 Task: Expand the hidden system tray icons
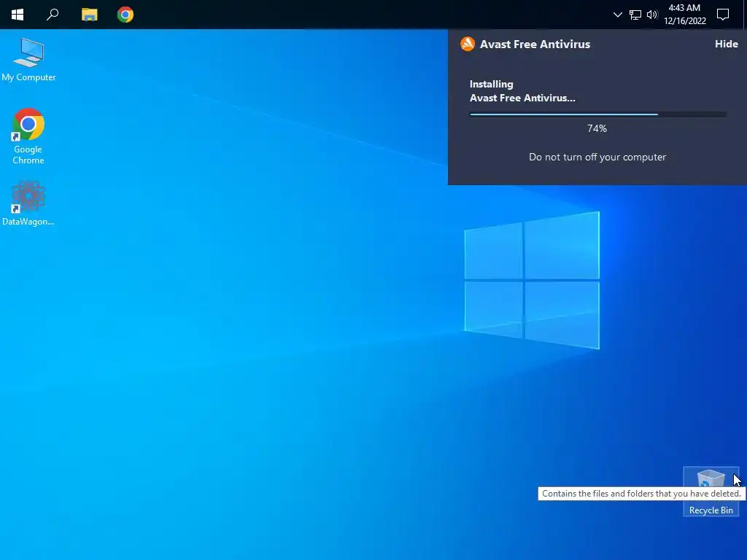(617, 15)
